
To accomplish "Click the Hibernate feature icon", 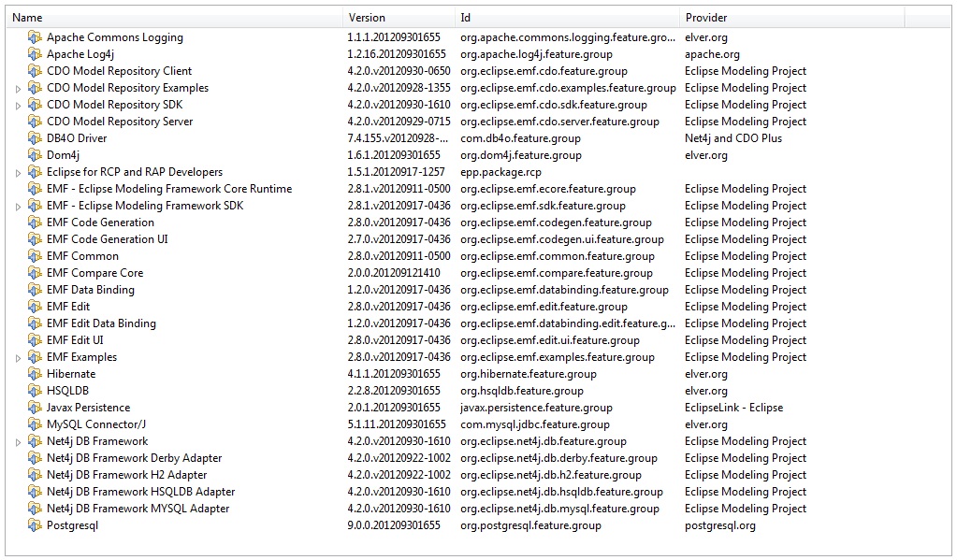I will click(x=35, y=374).
